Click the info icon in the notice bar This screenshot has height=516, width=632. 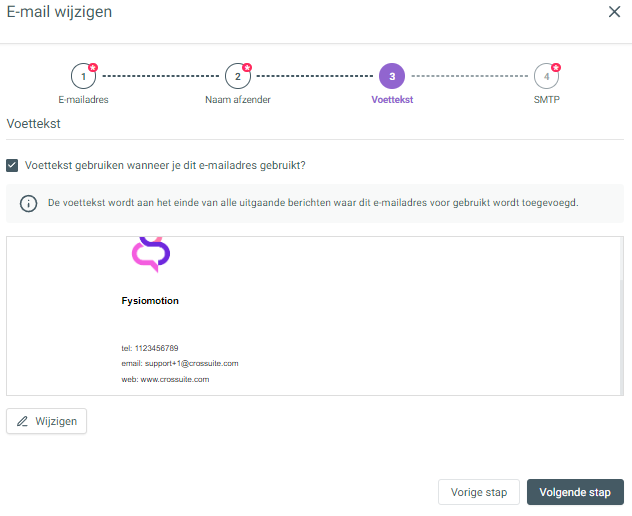(28, 203)
